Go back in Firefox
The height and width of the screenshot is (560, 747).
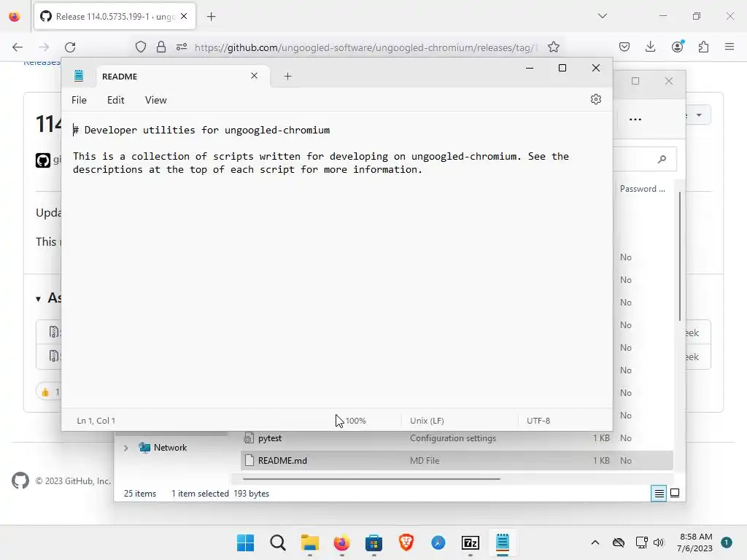coord(18,47)
